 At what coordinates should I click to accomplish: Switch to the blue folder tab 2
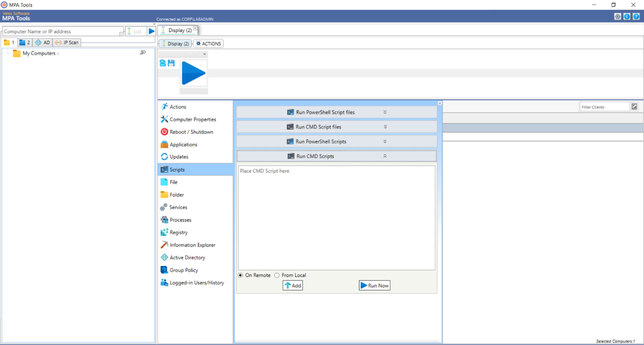click(25, 42)
